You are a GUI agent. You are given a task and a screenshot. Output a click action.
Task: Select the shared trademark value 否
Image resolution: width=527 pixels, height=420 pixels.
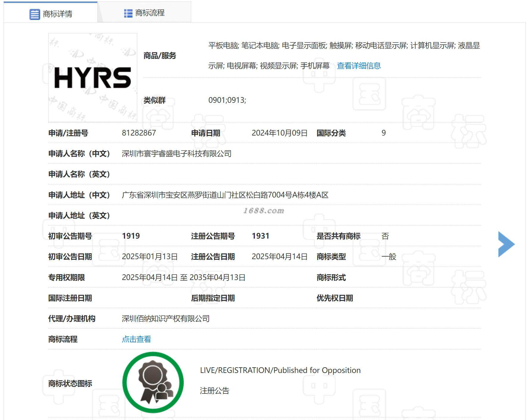385,236
